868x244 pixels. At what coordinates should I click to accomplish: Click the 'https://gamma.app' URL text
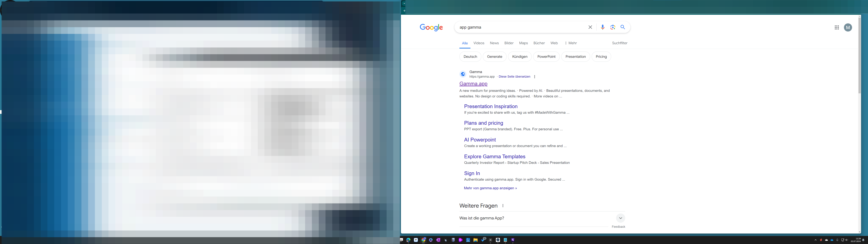click(x=482, y=77)
